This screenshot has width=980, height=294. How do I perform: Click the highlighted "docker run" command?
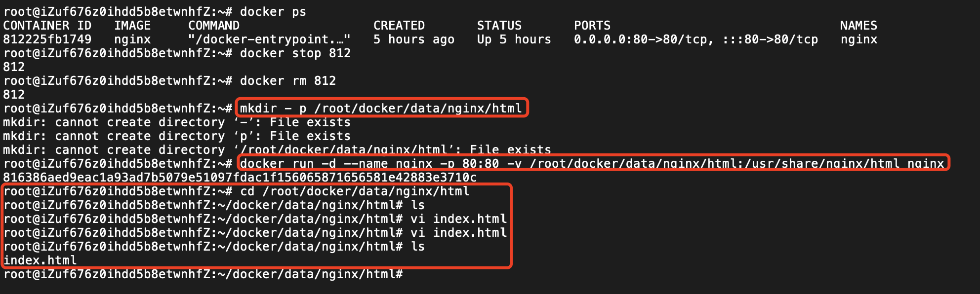click(592, 164)
